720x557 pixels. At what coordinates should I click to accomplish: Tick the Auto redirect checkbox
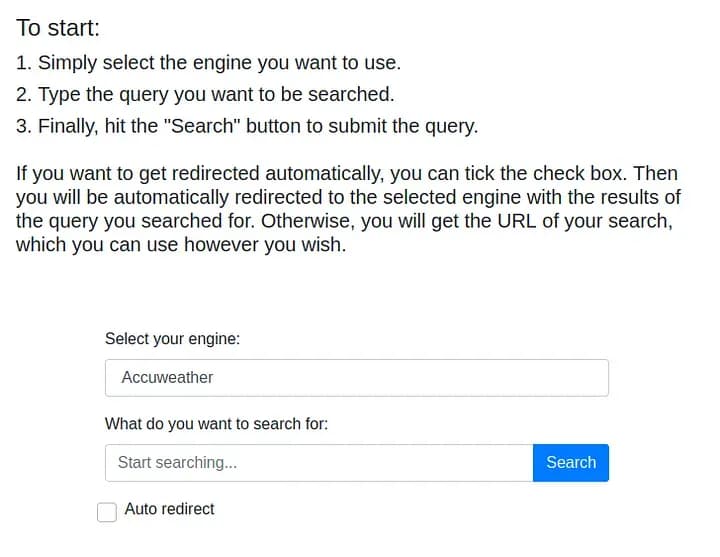click(x=107, y=512)
